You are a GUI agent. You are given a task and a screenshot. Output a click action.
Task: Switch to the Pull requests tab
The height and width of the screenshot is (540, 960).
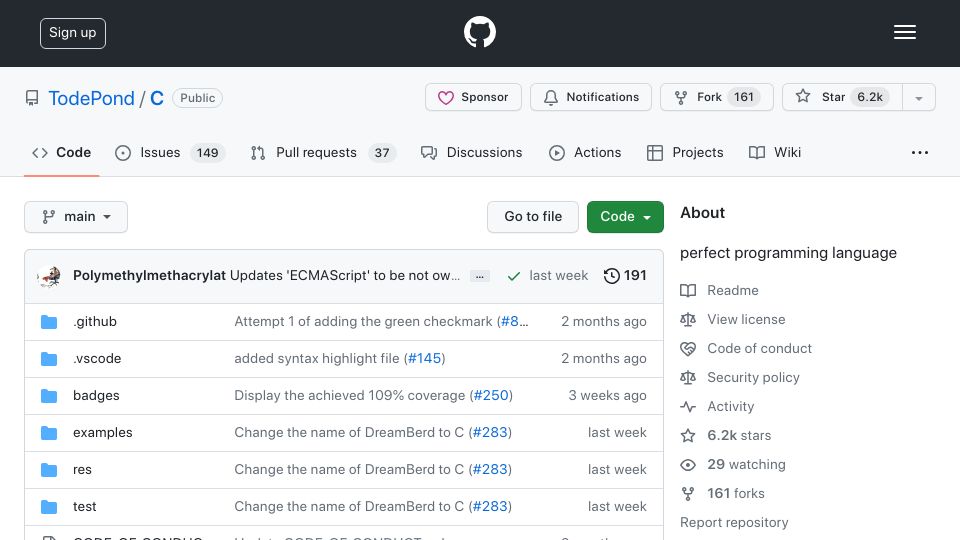pyautogui.click(x=323, y=152)
